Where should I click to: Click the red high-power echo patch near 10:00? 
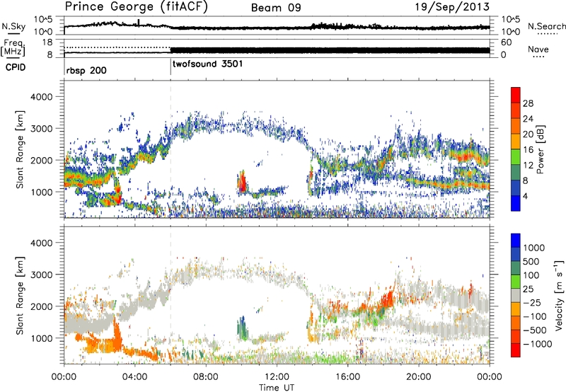tap(243, 183)
